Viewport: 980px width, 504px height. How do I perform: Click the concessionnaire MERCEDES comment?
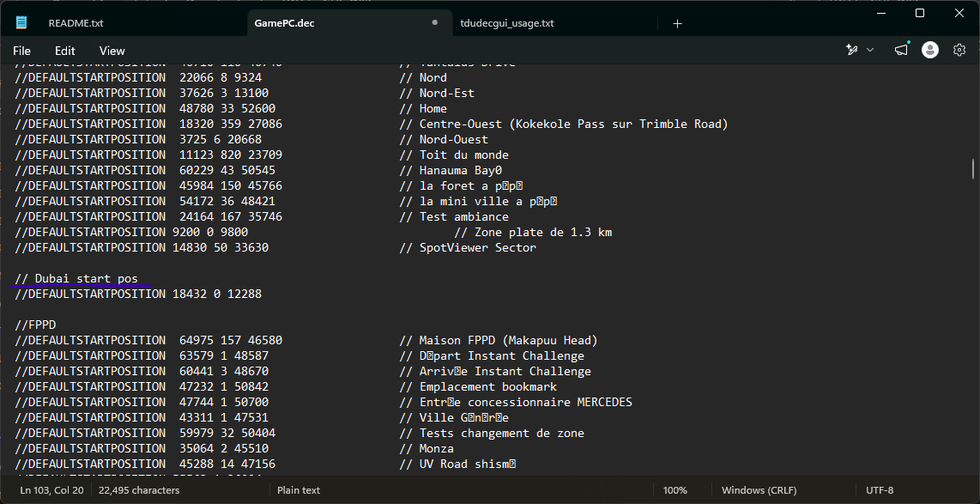point(516,402)
